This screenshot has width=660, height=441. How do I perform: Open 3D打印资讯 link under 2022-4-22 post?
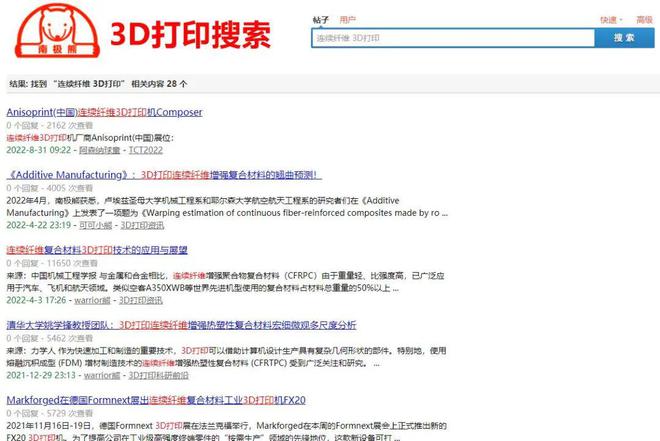pyautogui.click(x=142, y=226)
